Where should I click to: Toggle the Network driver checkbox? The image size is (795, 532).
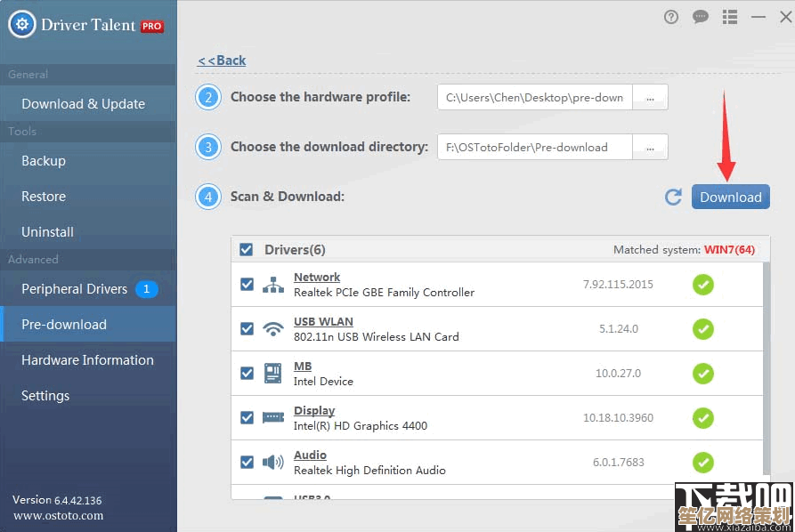pos(247,285)
